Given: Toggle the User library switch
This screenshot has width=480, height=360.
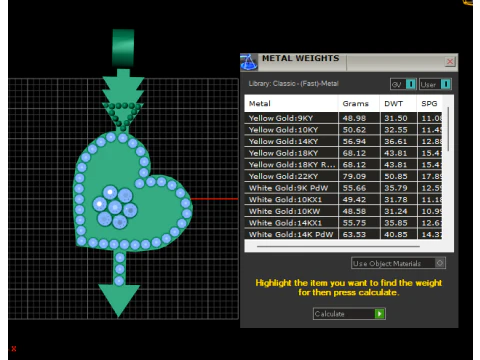Looking at the screenshot, I should tap(435, 84).
